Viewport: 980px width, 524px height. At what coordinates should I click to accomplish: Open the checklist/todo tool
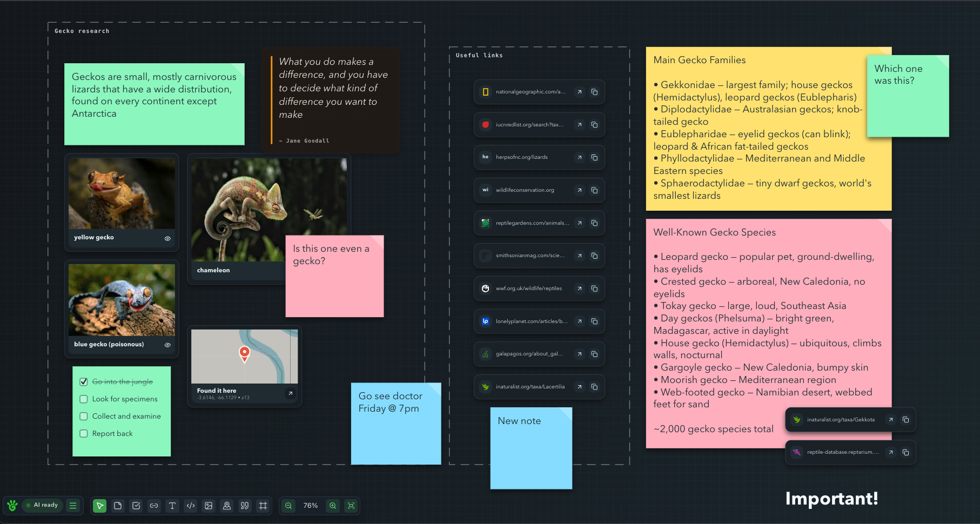(136, 506)
